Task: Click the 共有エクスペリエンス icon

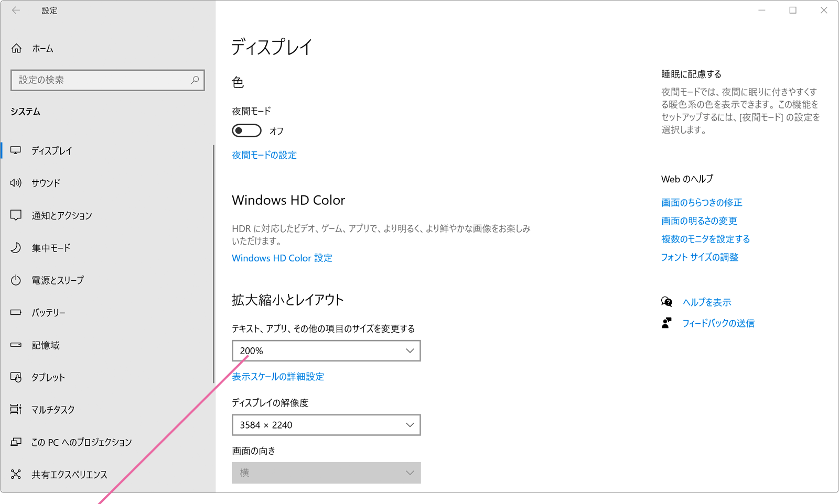Action: 16,474
